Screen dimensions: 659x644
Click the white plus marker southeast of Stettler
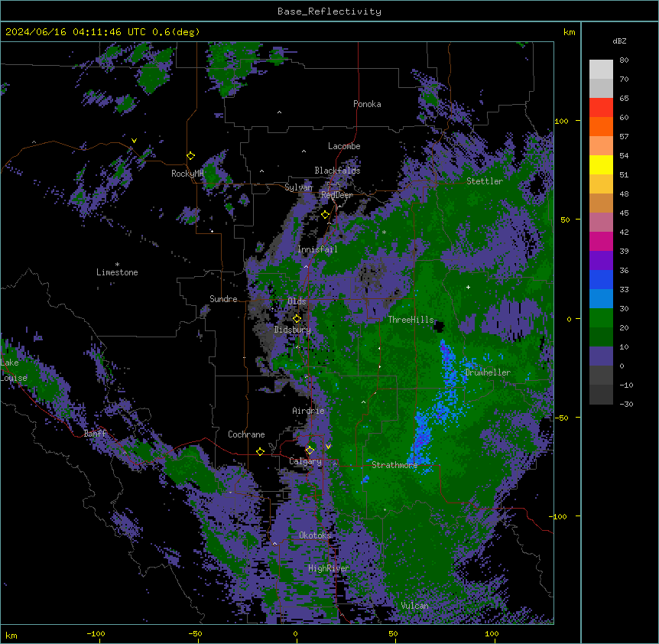pos(468,287)
